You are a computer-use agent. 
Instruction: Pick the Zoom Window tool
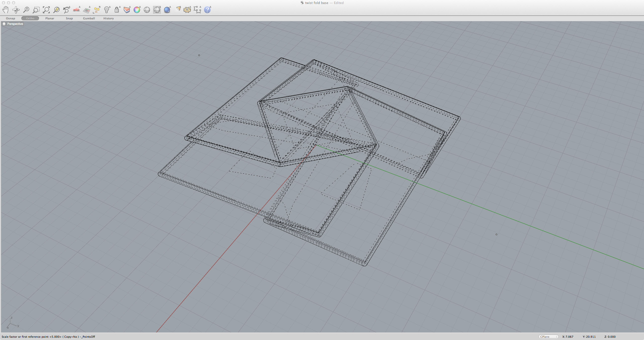[x=36, y=10]
